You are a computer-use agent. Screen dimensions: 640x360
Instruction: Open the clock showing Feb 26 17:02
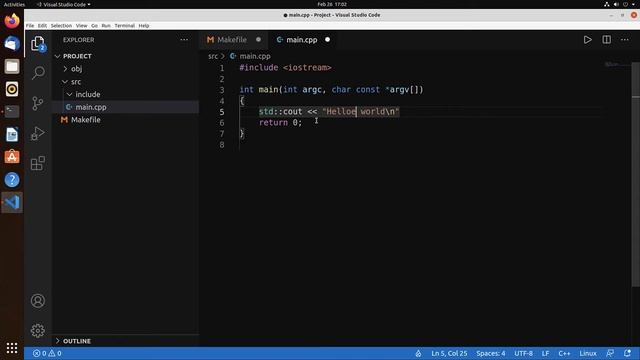click(x=332, y=4)
